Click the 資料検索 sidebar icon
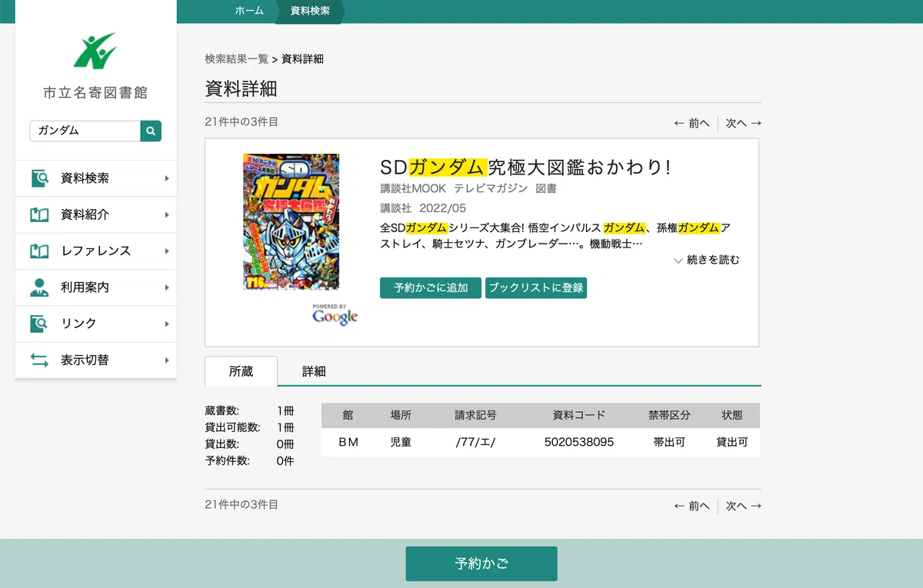923x588 pixels. point(39,178)
